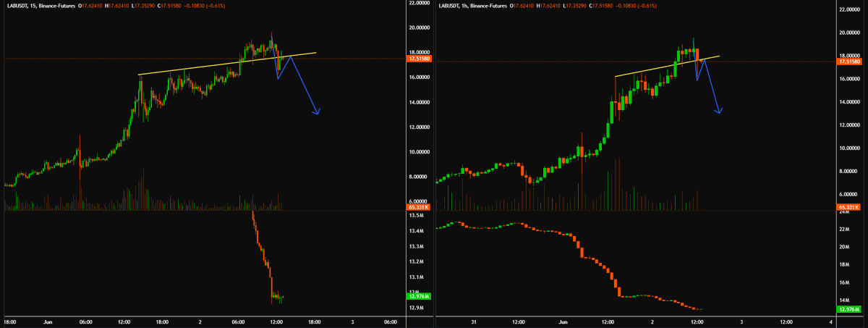Click the 13.1M label on left indicator axis
The height and width of the screenshot is (328, 868).
[416, 277]
